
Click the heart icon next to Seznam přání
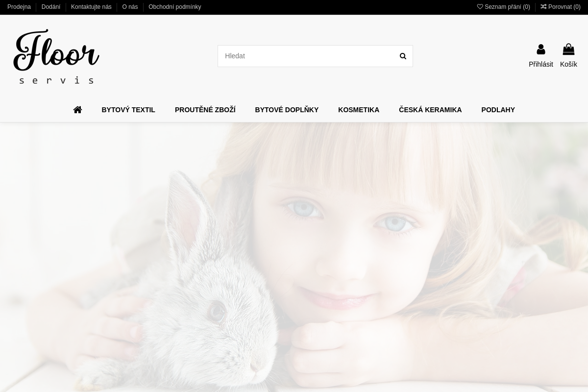click(480, 7)
